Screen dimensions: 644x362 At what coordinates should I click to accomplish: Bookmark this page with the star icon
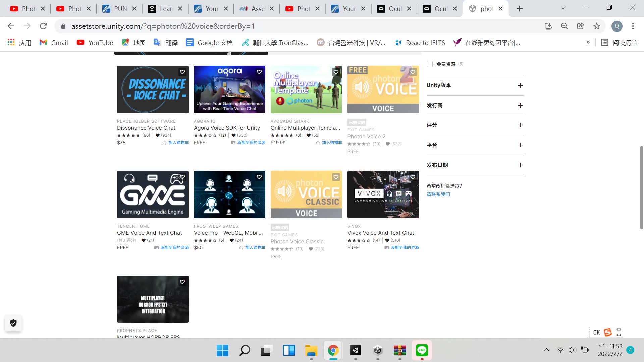tap(597, 26)
